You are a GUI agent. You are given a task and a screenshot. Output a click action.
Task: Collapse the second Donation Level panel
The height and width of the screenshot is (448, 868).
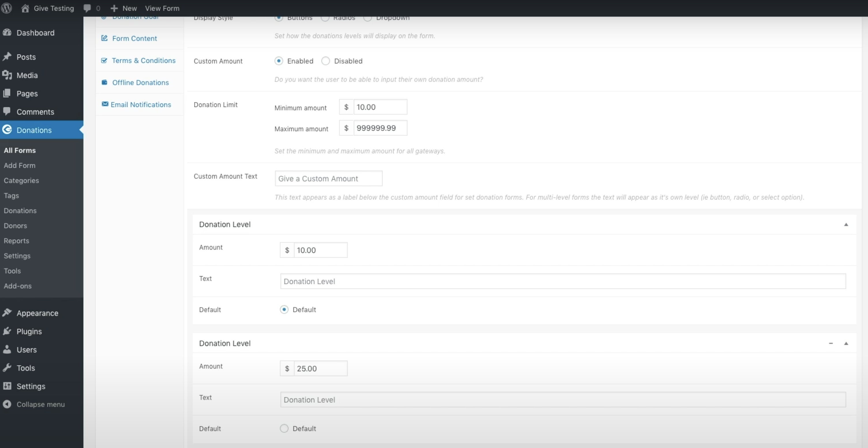coord(846,344)
